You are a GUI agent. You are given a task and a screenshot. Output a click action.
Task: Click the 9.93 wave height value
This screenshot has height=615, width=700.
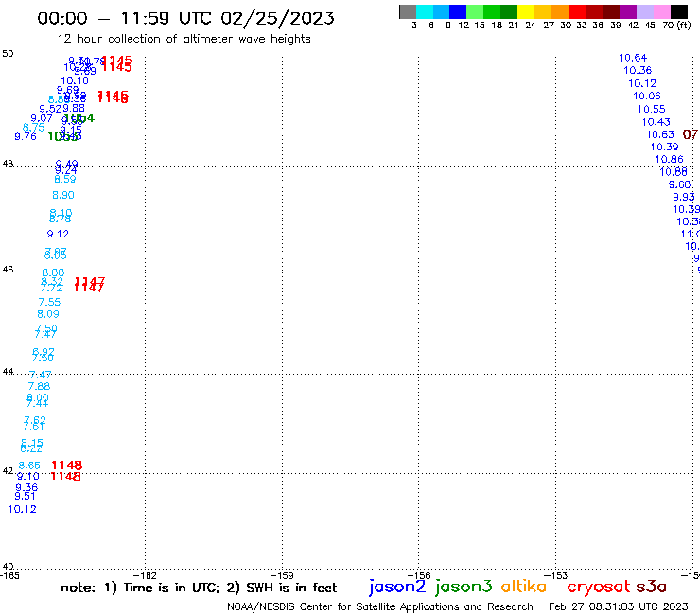(684, 197)
